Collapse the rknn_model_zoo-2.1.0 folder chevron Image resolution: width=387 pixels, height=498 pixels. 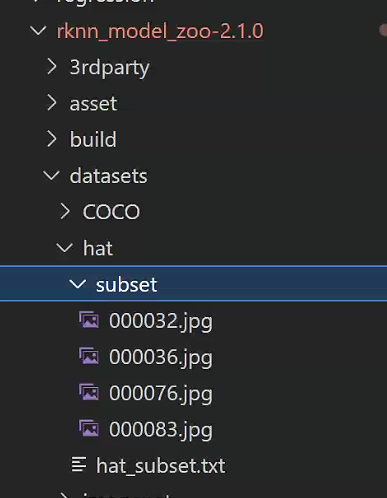38,31
